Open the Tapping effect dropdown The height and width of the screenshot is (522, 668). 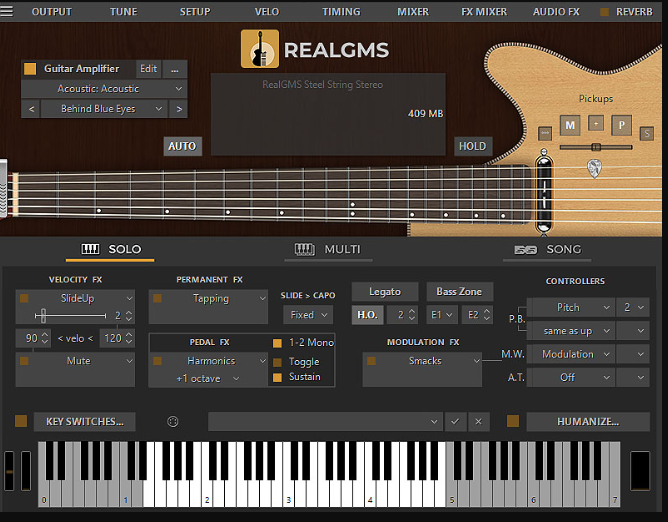click(214, 298)
